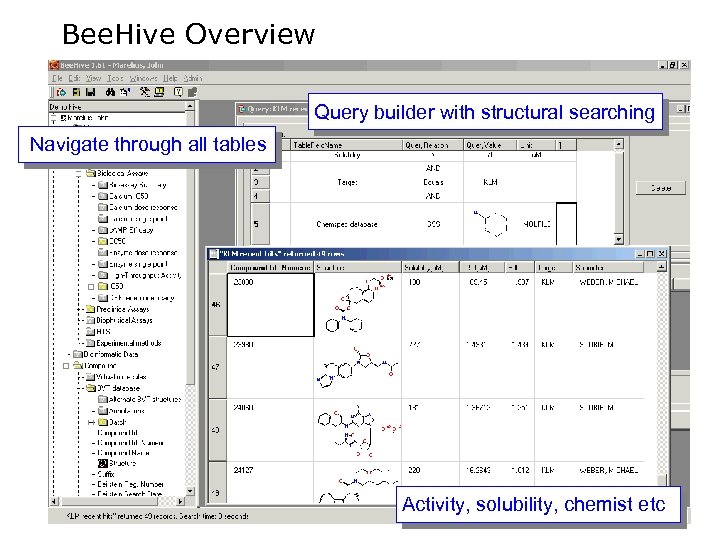The image size is (720, 540).
Task: Click row header 46 in results
Action: (217, 305)
